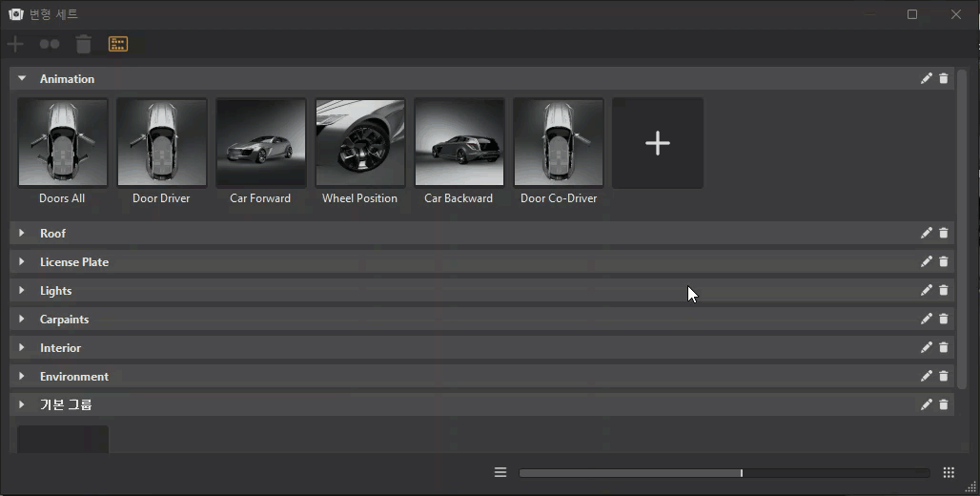Select the Car Forward thumbnail
This screenshot has height=496, width=980.
(261, 143)
